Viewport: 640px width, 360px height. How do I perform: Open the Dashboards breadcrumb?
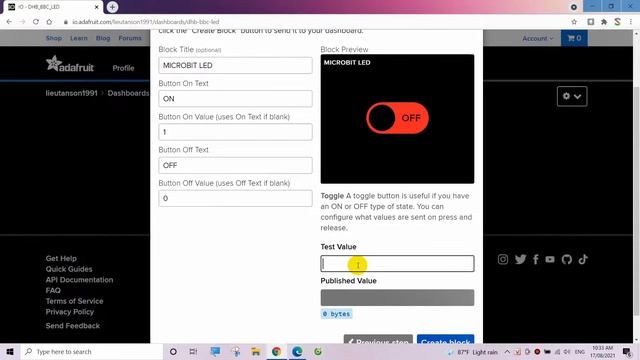[128, 93]
